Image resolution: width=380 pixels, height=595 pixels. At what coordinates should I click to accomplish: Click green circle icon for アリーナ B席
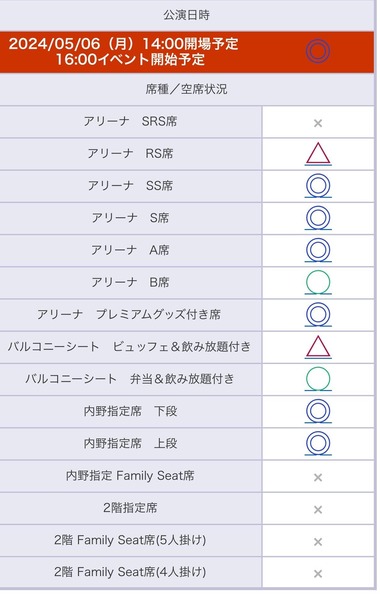318,283
